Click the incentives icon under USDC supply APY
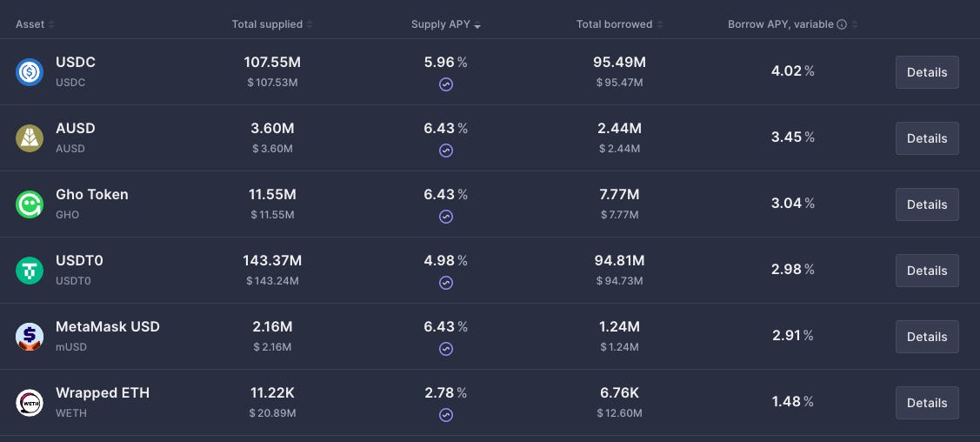Image resolution: width=980 pixels, height=442 pixels. pyautogui.click(x=445, y=84)
